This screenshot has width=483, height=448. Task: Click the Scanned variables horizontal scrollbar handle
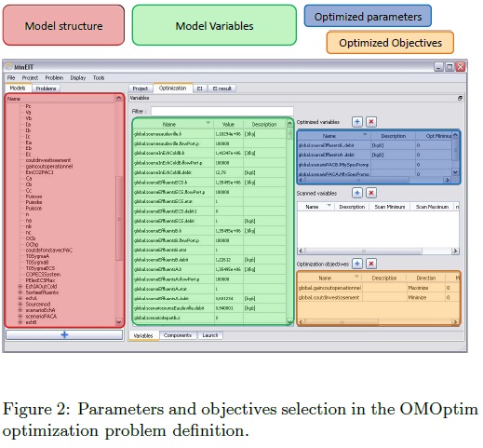363,251
